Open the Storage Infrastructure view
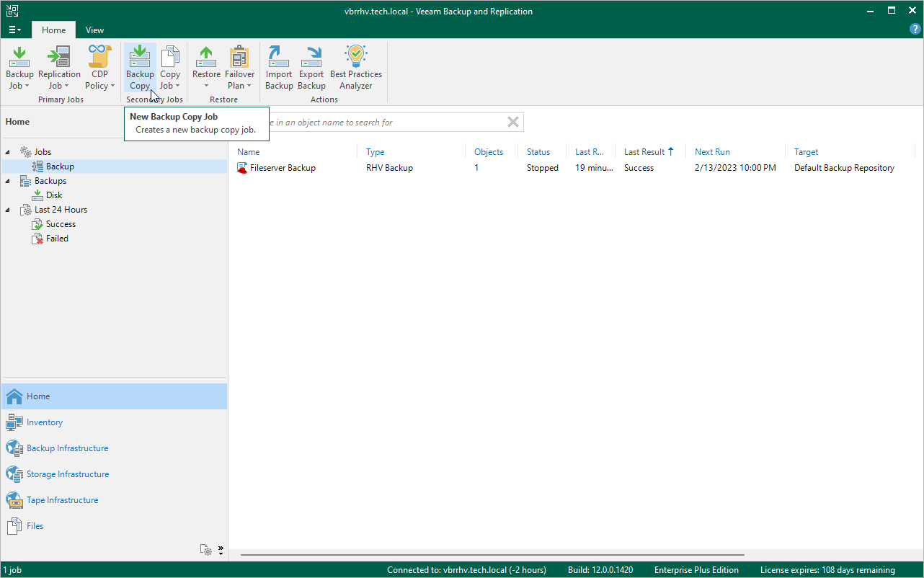 point(114,474)
